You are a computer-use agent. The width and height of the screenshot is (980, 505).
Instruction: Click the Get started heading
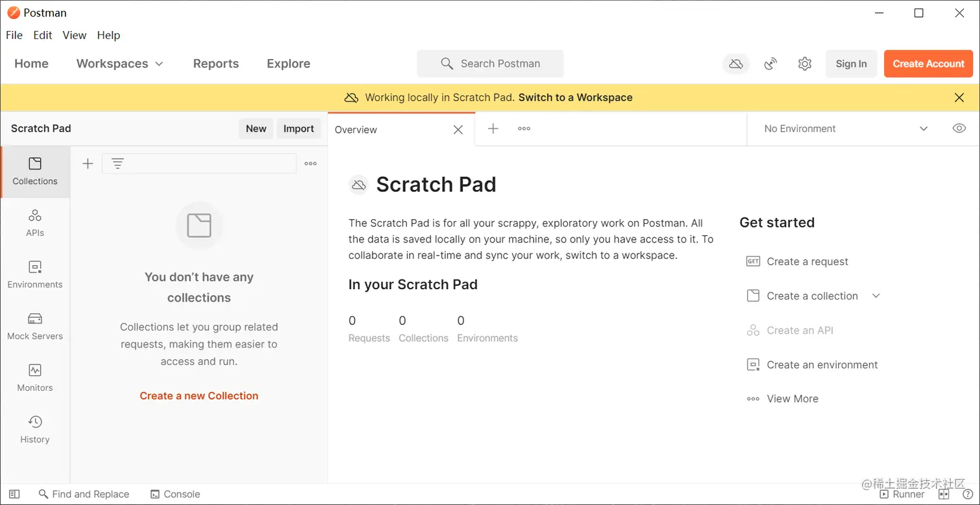[x=777, y=222]
